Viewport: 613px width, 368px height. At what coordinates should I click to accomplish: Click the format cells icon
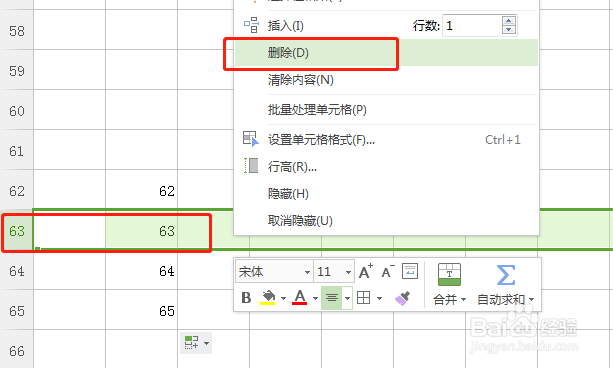pos(251,139)
